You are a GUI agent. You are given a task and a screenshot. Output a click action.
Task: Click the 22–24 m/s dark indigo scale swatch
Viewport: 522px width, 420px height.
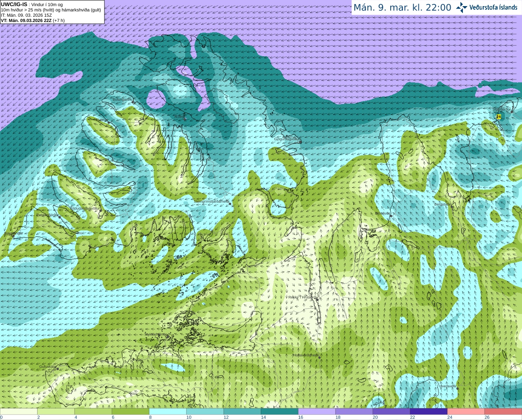coord(429,411)
